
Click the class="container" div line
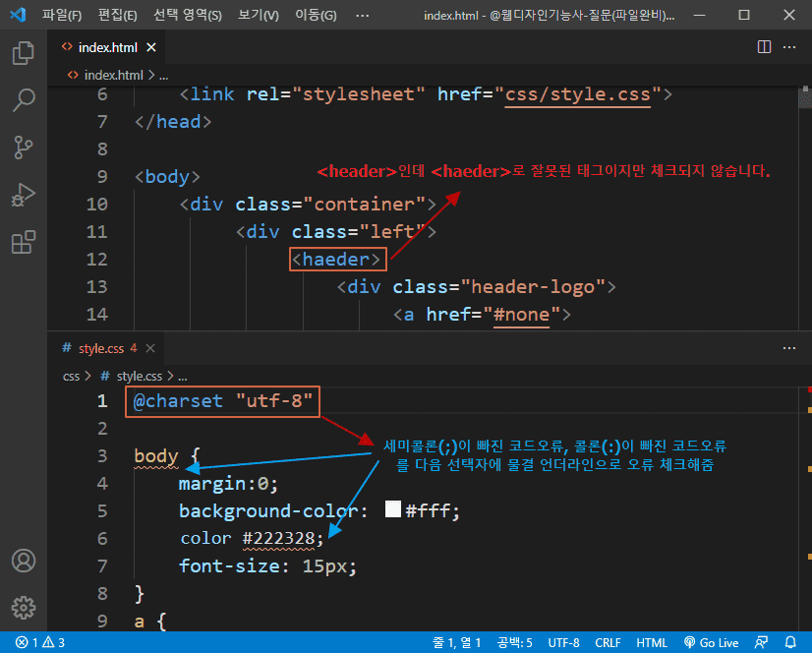308,205
